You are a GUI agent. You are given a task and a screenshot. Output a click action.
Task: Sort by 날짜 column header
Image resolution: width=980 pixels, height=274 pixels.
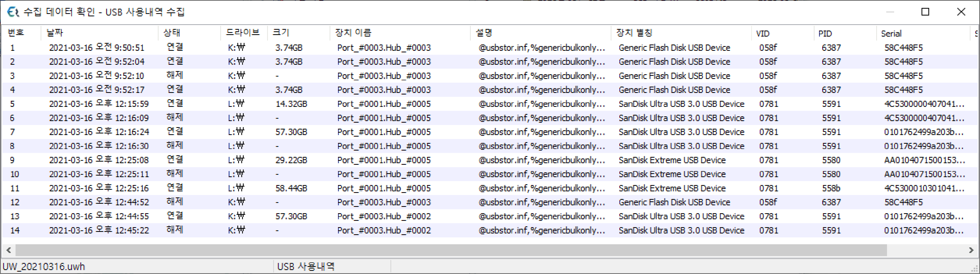[x=100, y=33]
